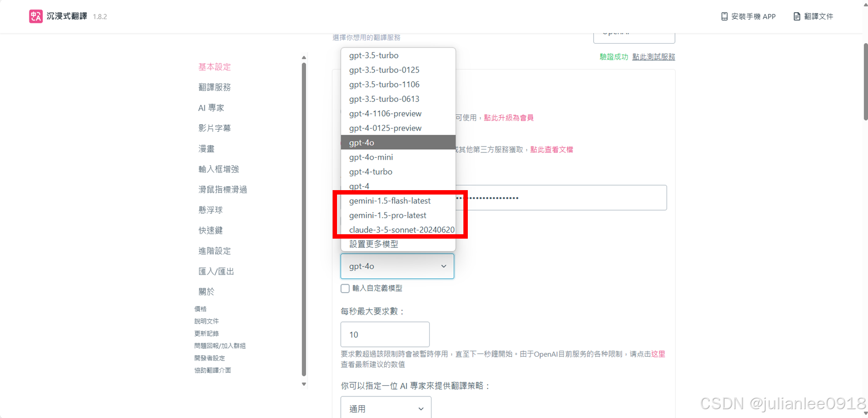
Task: Click the 更新記錄 link
Action: pyautogui.click(x=207, y=333)
